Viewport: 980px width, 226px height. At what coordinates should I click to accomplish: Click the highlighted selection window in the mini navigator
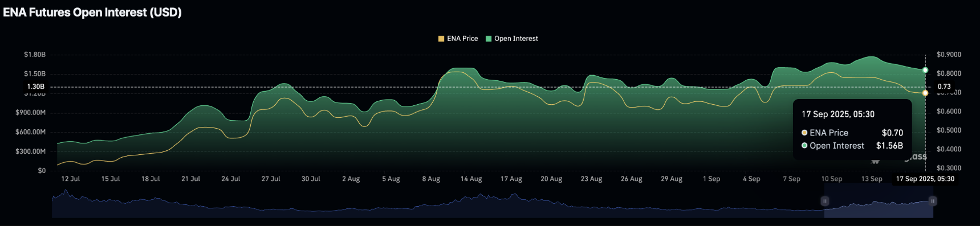(879, 209)
